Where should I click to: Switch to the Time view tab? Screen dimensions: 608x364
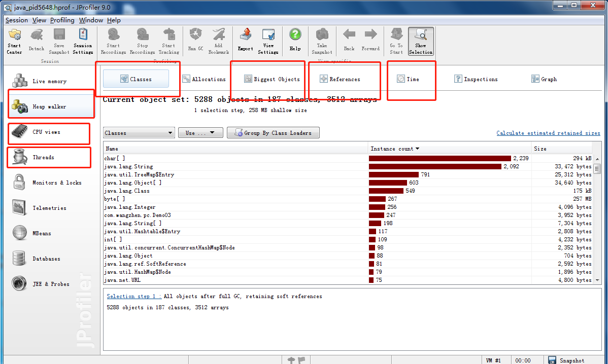pyautogui.click(x=409, y=79)
